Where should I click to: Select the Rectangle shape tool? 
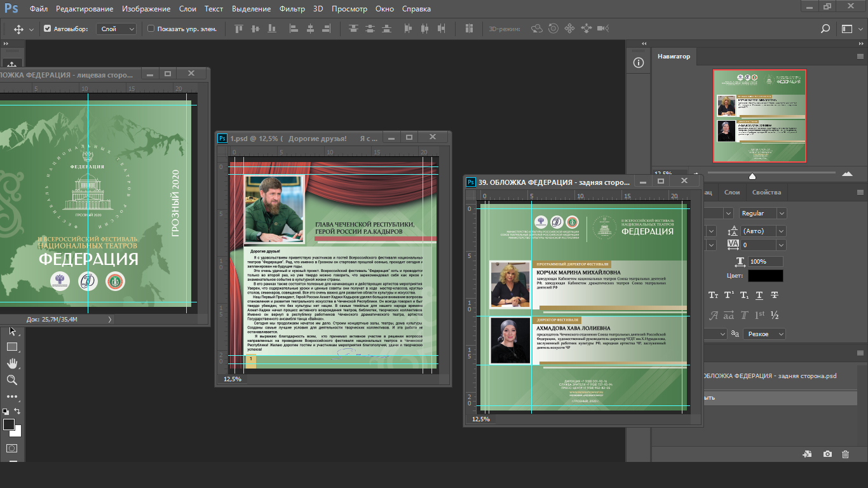(x=11, y=347)
